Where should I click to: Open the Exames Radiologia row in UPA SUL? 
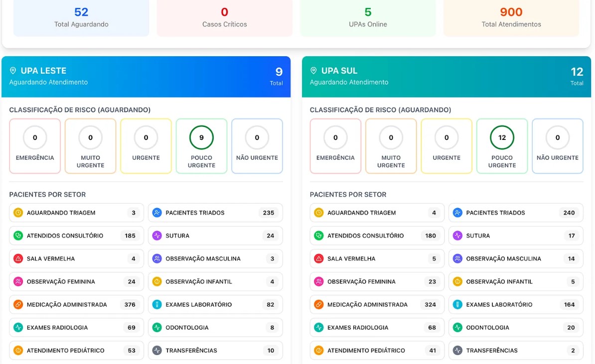(x=377, y=327)
